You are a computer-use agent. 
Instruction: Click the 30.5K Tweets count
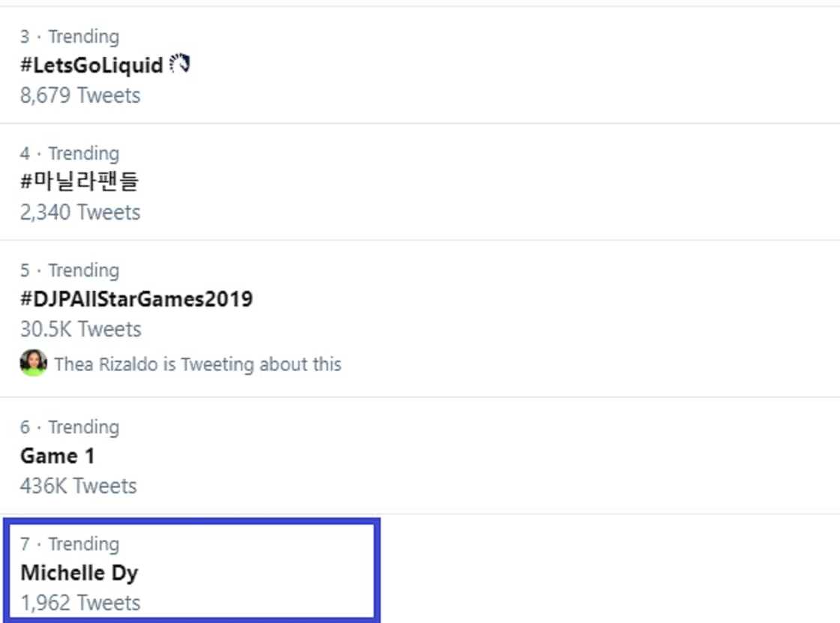point(80,329)
